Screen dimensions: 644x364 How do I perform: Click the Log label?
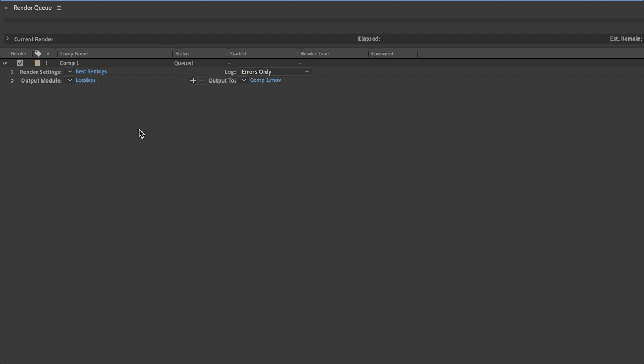tap(230, 72)
